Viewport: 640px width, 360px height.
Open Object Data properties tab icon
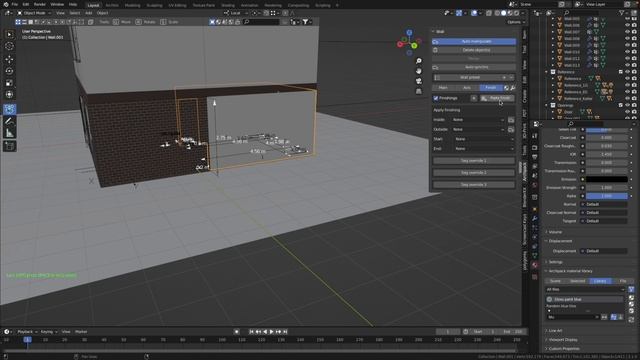click(x=535, y=256)
